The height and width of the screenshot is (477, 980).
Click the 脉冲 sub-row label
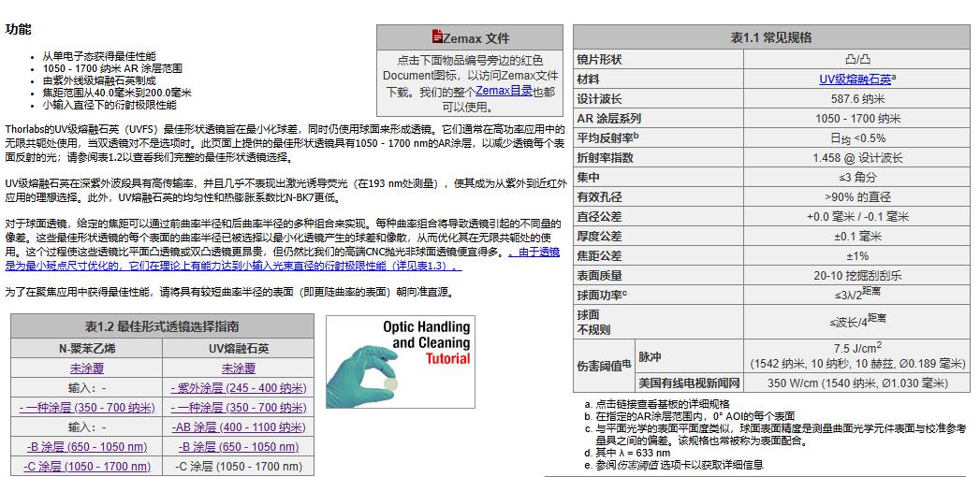pyautogui.click(x=650, y=357)
